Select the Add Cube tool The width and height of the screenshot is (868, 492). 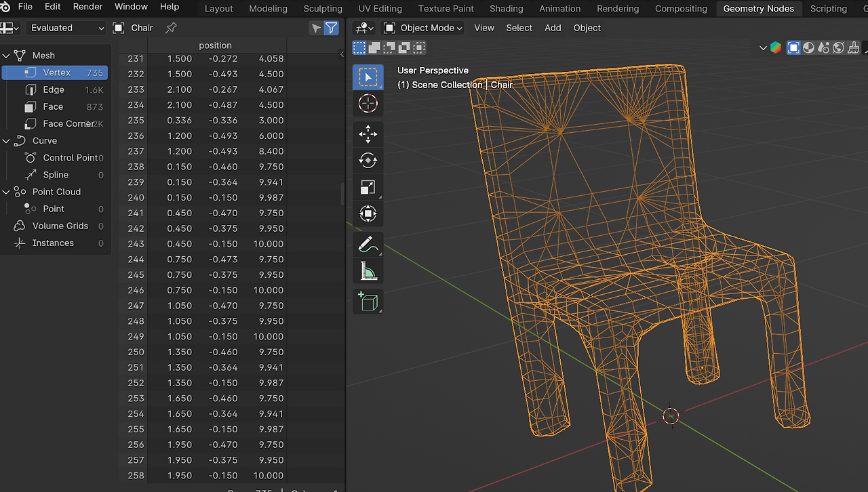(368, 301)
